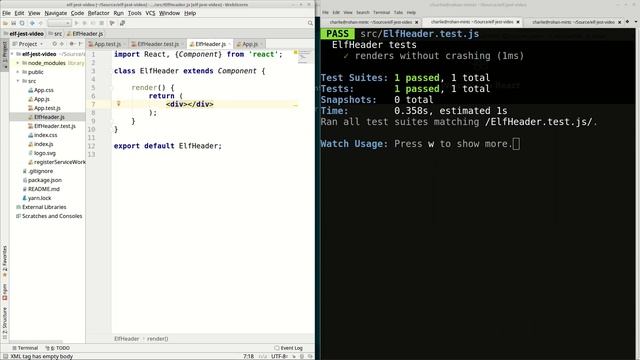
Task: Click the render() breadcrumb below editor
Action: [158, 339]
